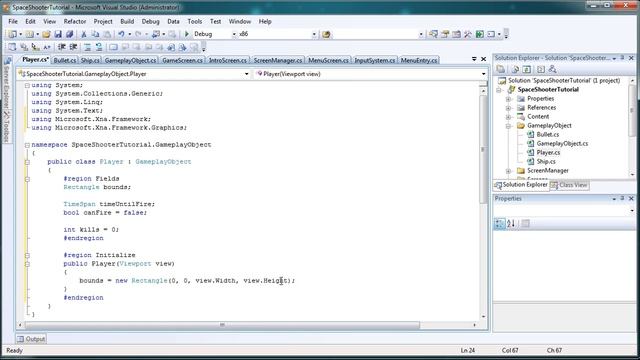
Task: Click View Class Diagram in Solution Explorer
Action: pos(553,69)
